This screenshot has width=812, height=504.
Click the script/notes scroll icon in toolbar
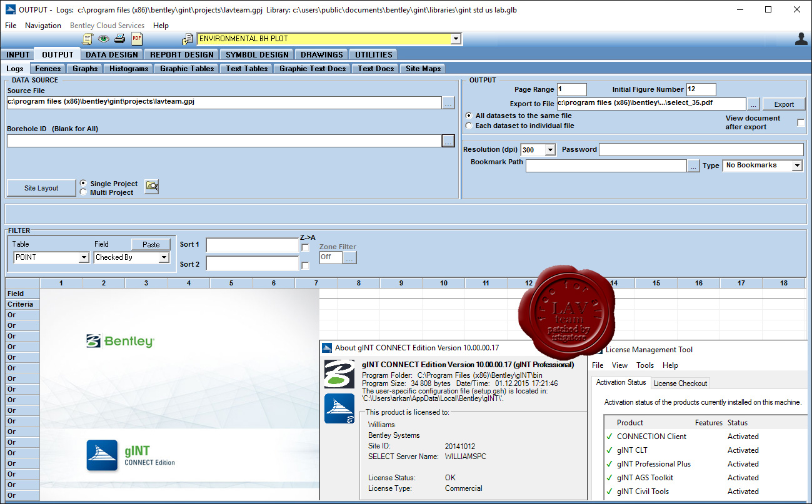[x=88, y=39]
